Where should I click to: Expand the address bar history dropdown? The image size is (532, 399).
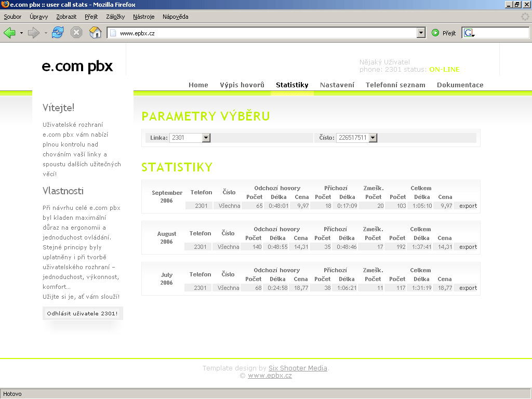point(421,33)
